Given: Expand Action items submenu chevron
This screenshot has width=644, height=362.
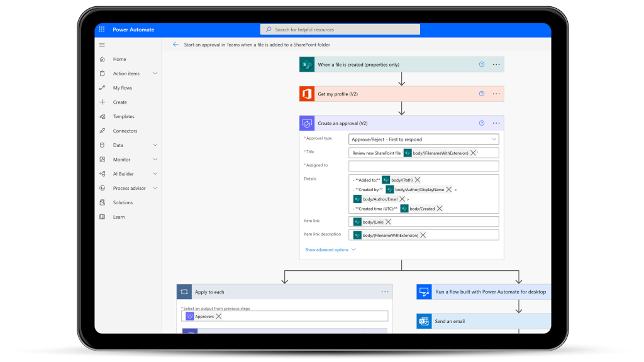Looking at the screenshot, I should tap(155, 74).
